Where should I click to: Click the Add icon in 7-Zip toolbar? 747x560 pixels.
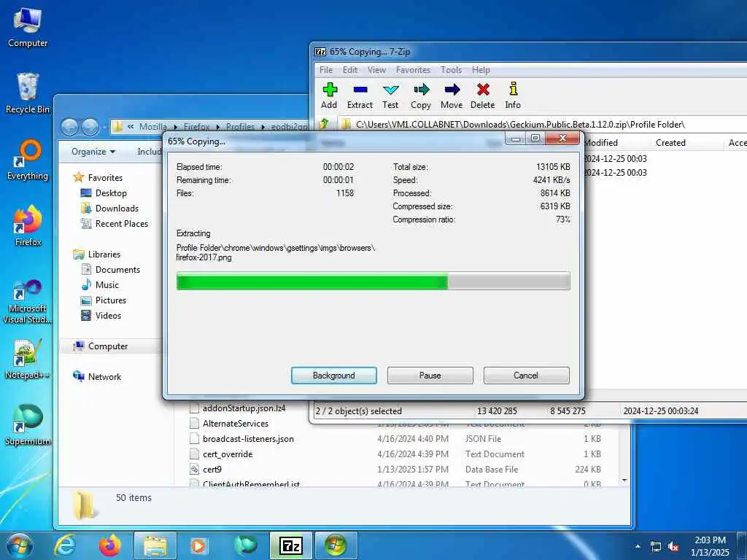[x=329, y=96]
